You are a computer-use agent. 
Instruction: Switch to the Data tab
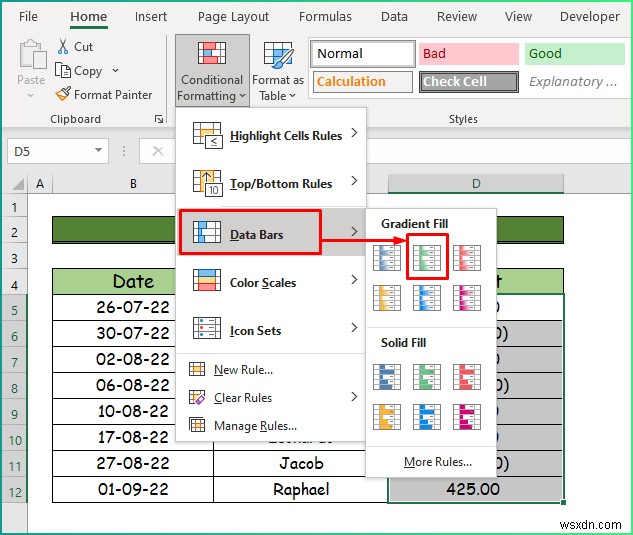[394, 17]
